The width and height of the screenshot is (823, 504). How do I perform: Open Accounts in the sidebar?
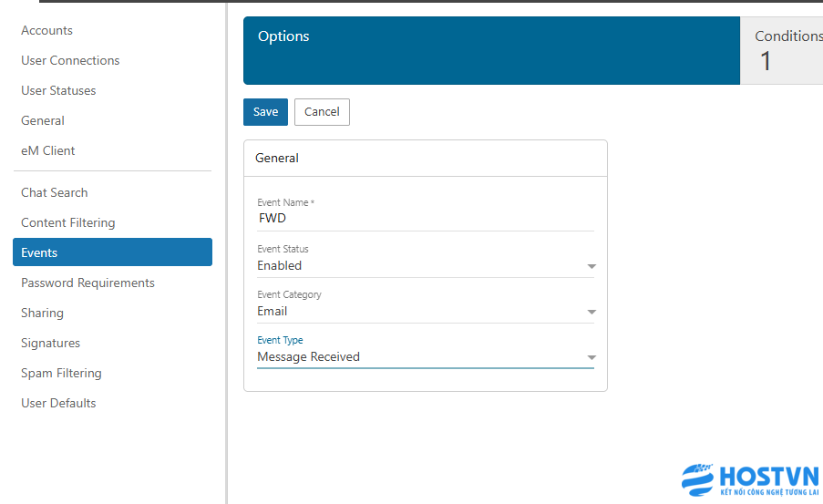click(47, 30)
